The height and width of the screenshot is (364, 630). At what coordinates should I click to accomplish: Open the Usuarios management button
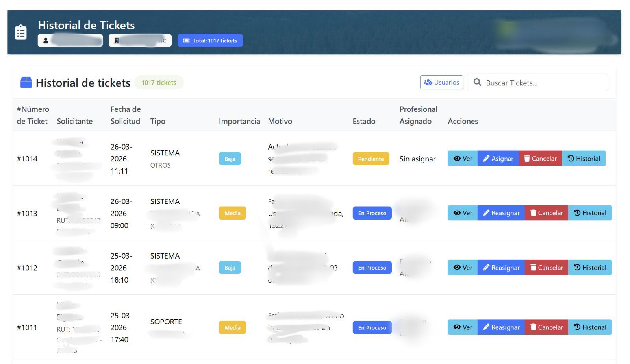(441, 83)
